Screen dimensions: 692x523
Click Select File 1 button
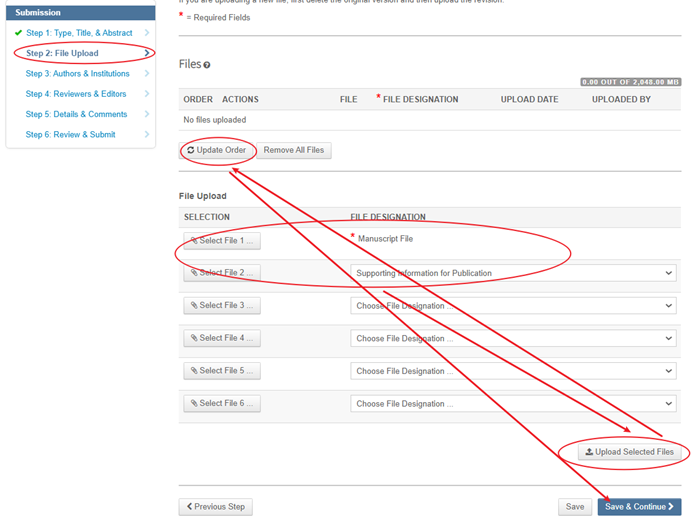(222, 241)
